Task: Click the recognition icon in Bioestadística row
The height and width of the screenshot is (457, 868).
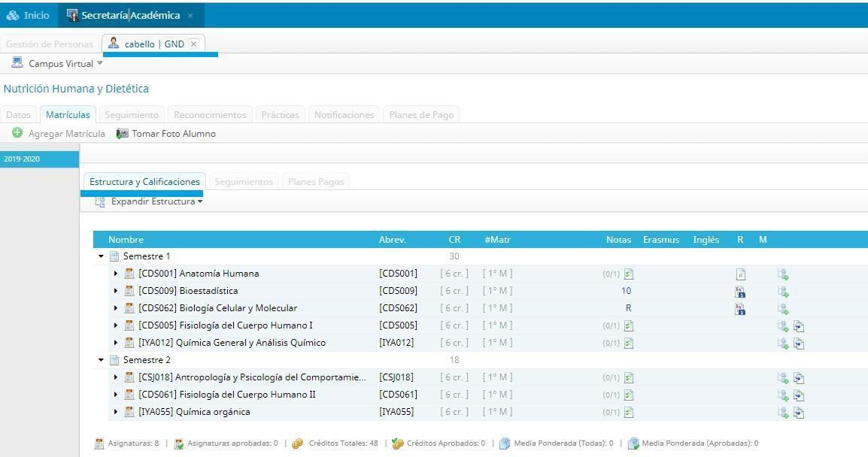Action: pyautogui.click(x=740, y=292)
